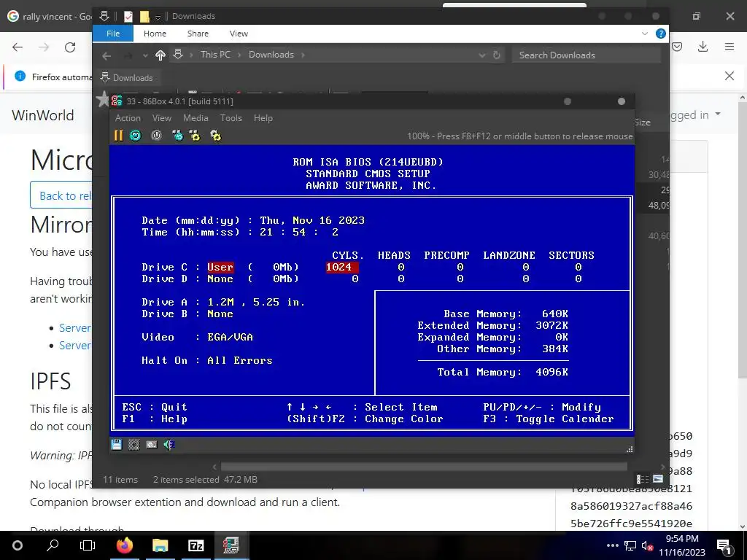Click the floppy disk status bar icon in 86Box
The image size is (747, 560).
point(117,445)
